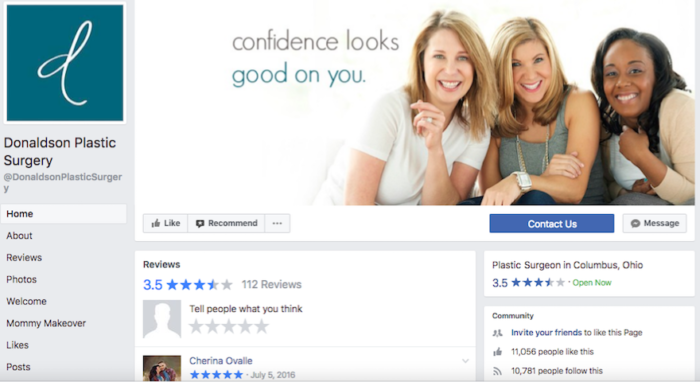
Task: Click the Donaldson Plastic Surgery page title
Action: 60,152
